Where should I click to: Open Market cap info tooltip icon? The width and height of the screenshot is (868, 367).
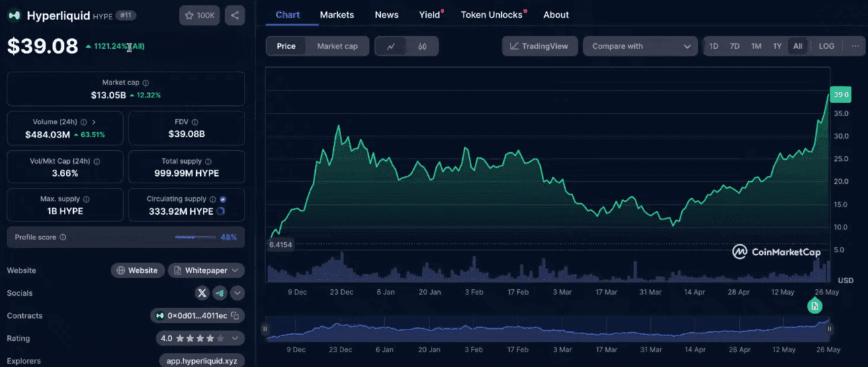tap(146, 83)
